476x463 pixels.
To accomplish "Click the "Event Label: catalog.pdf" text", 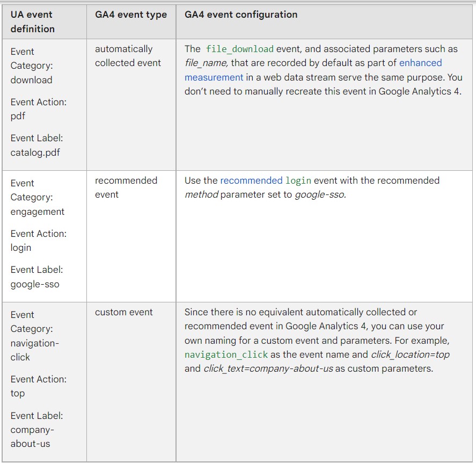I will point(36,145).
